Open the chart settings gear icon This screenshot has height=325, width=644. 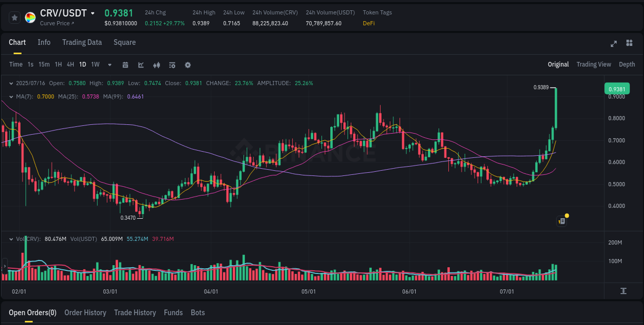pos(188,65)
